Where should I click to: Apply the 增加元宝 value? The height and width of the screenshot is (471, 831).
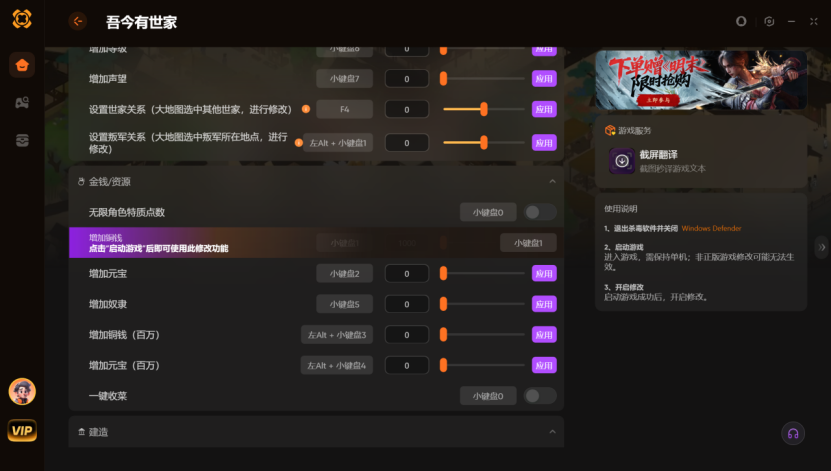coord(544,274)
